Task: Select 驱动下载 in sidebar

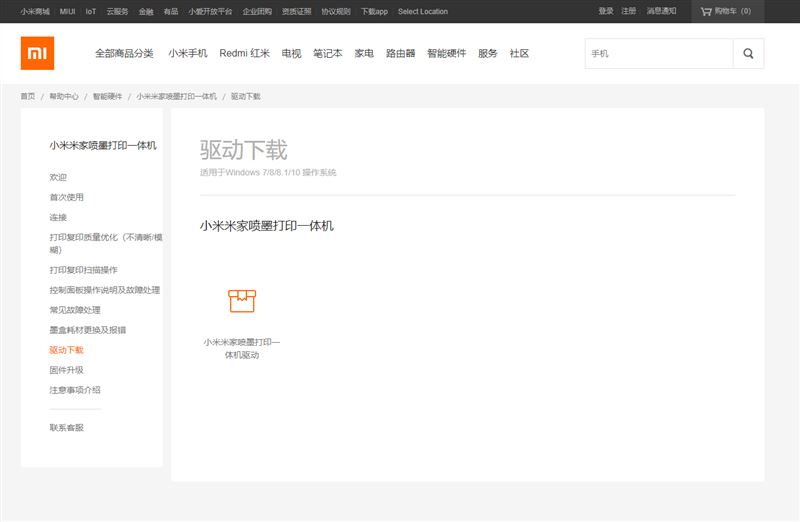Action: coord(66,350)
